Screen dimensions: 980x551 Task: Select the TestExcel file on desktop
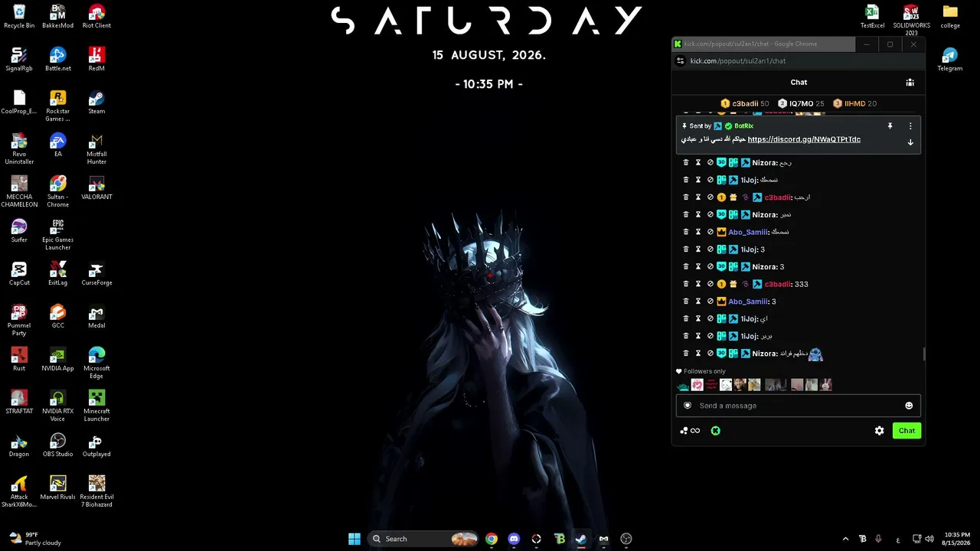pos(872,17)
